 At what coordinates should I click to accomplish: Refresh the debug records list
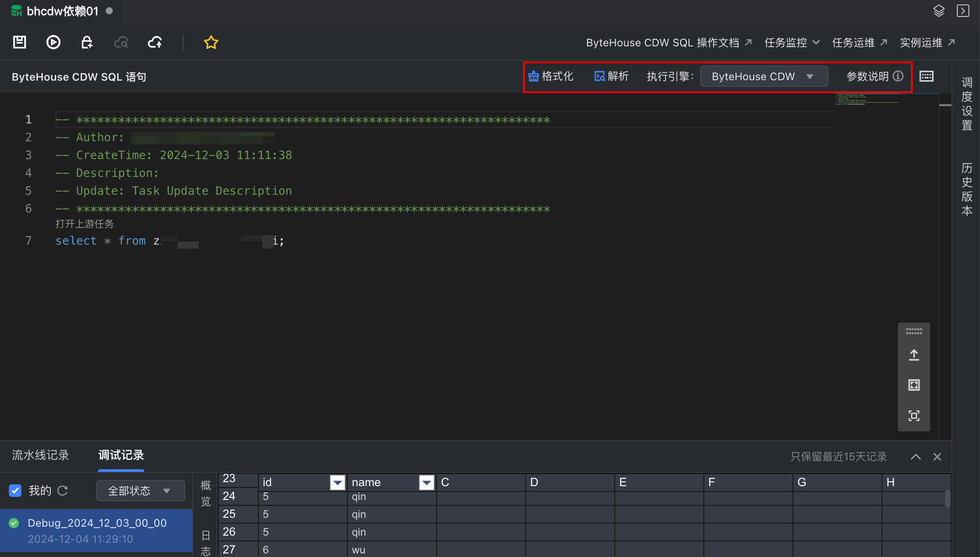pyautogui.click(x=63, y=491)
